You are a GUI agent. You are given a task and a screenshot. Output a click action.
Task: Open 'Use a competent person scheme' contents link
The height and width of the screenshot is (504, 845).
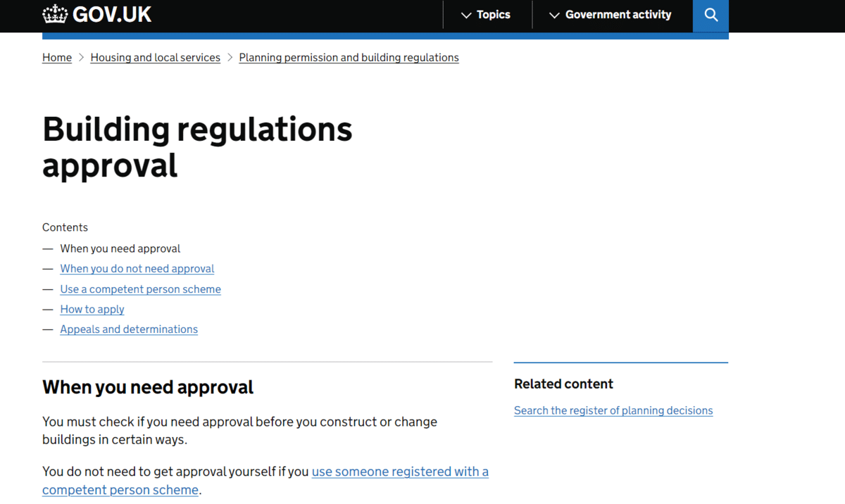[x=140, y=289]
